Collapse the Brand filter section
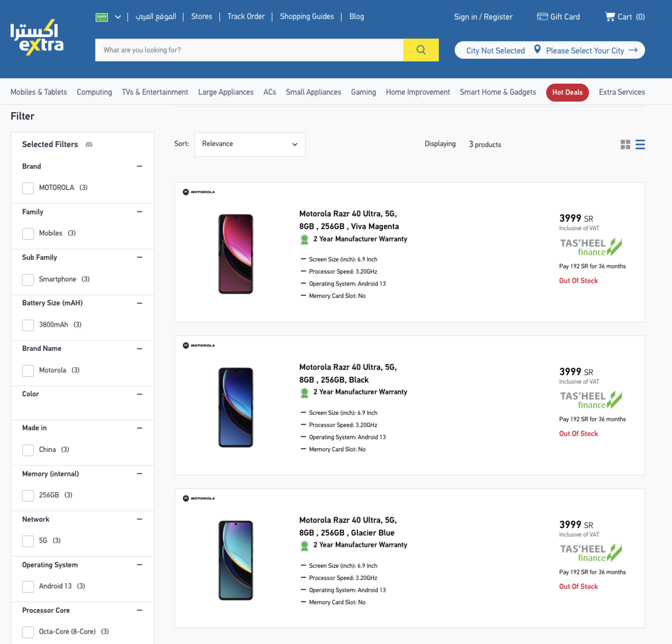 click(x=139, y=166)
